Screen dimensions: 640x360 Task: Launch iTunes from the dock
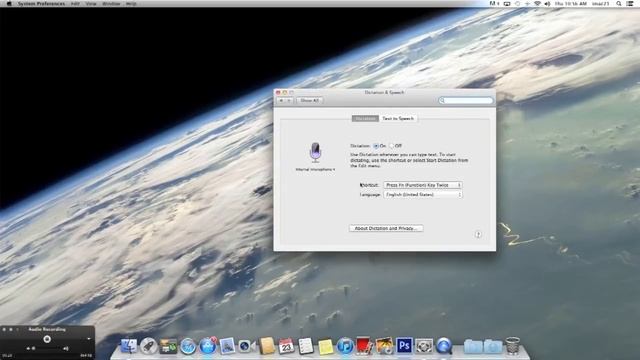345,346
